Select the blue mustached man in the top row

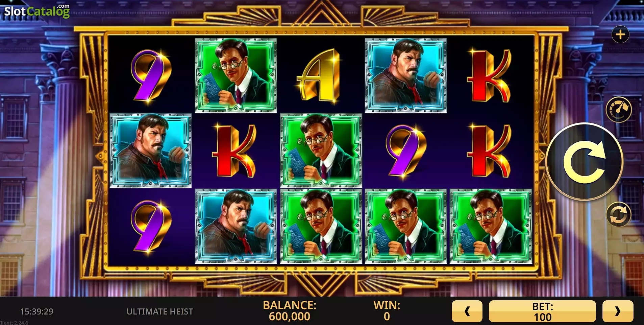click(406, 75)
